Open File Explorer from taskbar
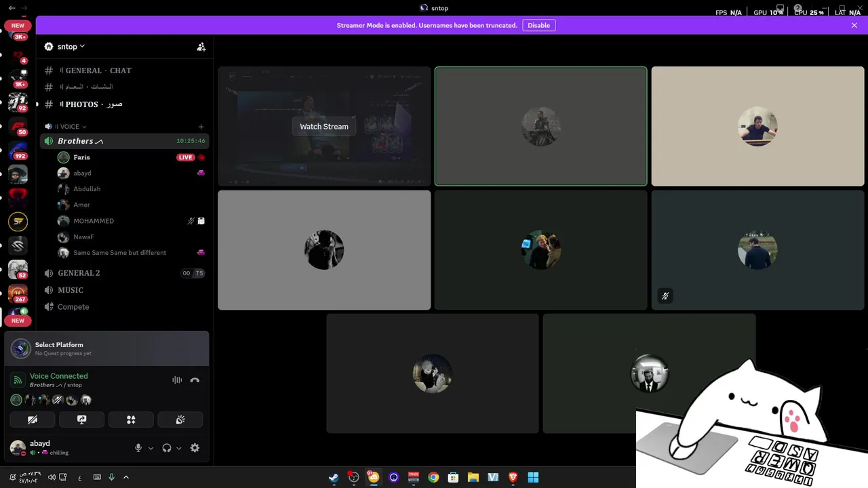The image size is (868, 488). 473,478
